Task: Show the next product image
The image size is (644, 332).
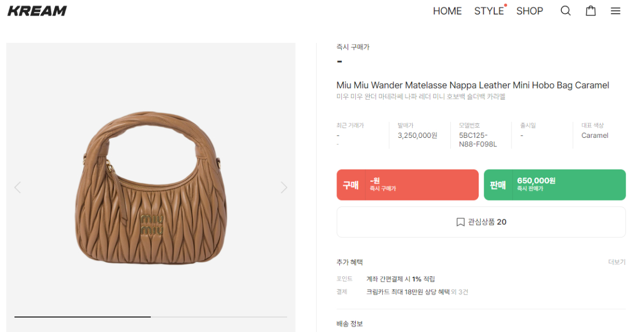Action: 284,187
